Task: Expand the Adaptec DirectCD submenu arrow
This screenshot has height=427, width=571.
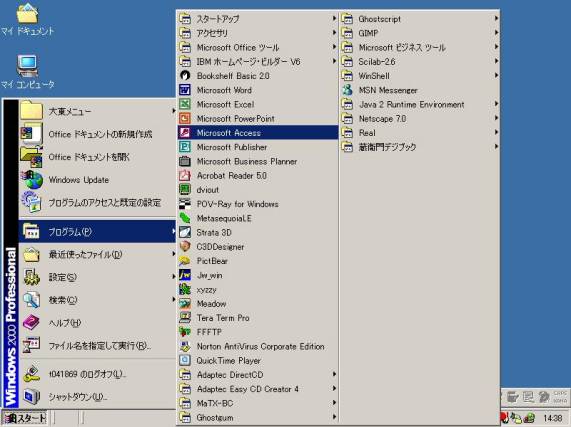Action: [x=334, y=374]
